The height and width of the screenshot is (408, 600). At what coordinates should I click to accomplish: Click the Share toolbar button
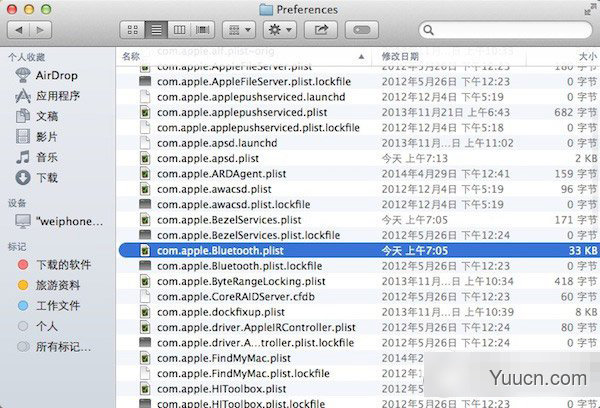pyautogui.click(x=321, y=30)
